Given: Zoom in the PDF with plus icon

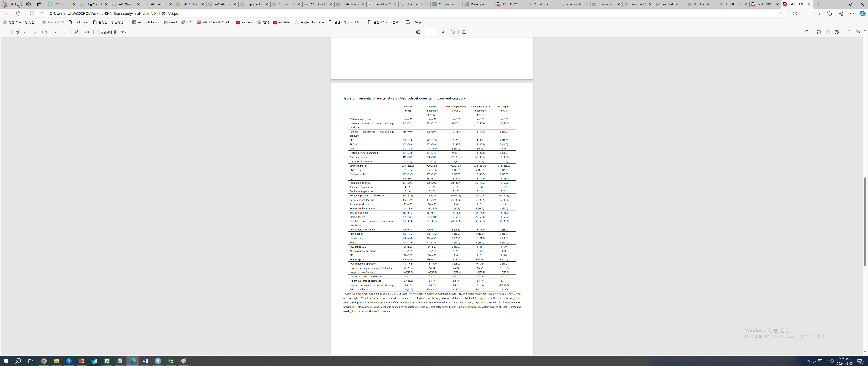Looking at the screenshot, I should pos(409,32).
